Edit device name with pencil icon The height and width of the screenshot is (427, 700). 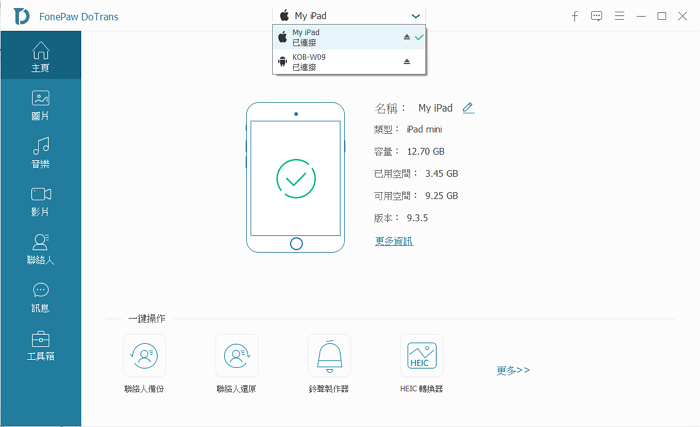(468, 108)
